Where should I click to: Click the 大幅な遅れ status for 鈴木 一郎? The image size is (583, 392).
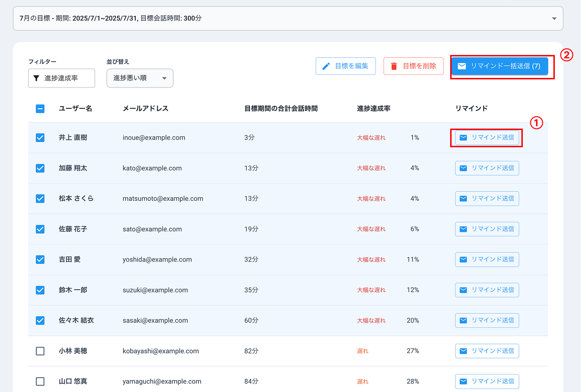click(371, 290)
